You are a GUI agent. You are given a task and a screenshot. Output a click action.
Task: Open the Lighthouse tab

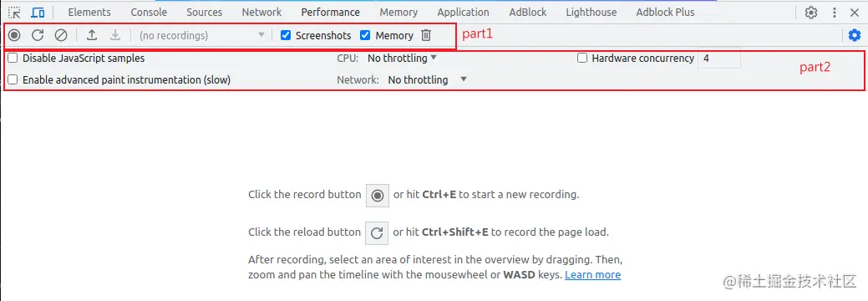pyautogui.click(x=591, y=13)
